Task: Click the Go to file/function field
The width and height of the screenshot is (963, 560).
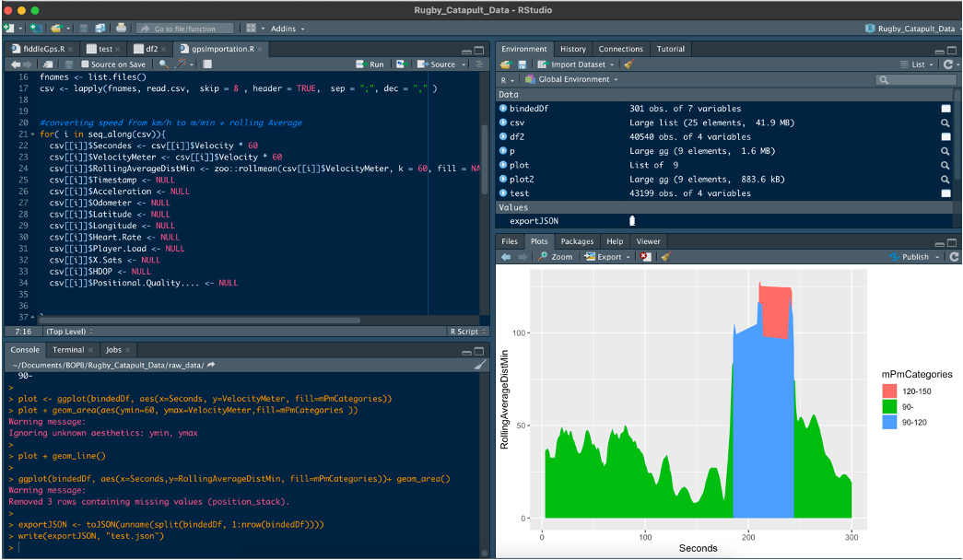Action: [185, 29]
